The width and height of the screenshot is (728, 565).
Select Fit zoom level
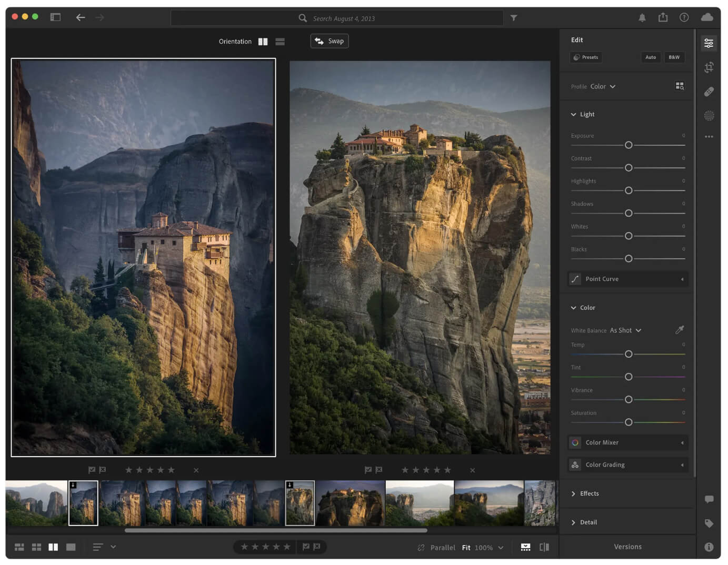click(x=466, y=548)
